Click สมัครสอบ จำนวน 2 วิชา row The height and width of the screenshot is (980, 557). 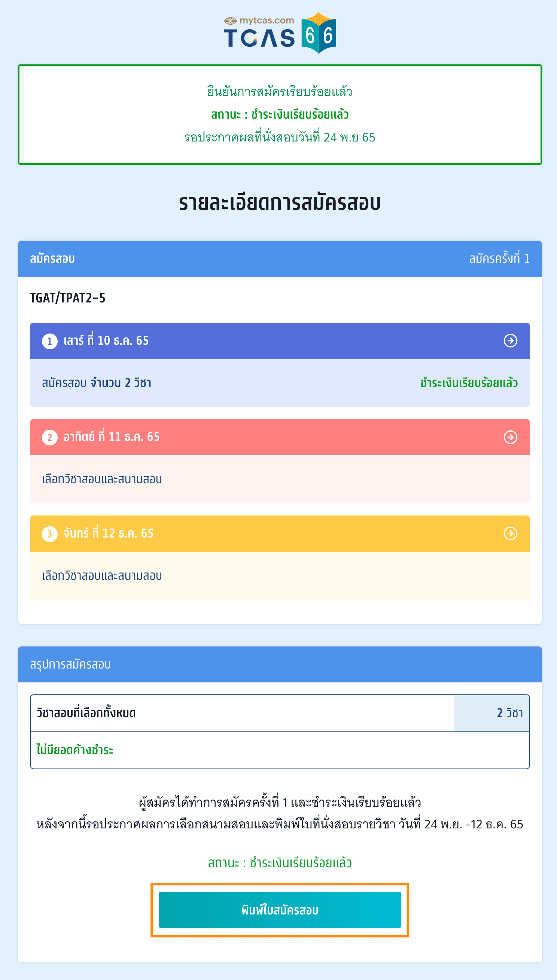click(x=280, y=383)
